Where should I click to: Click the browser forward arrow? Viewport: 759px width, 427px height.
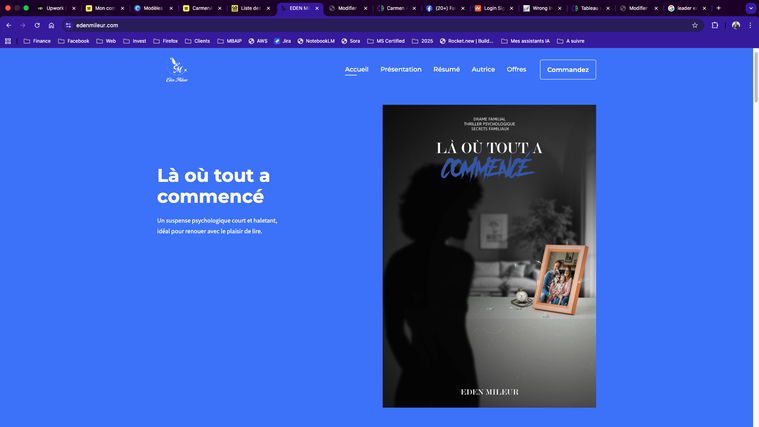pos(23,25)
